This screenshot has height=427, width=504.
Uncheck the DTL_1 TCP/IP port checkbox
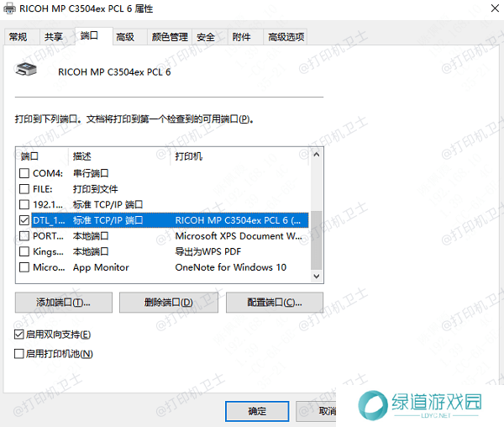[24, 220]
